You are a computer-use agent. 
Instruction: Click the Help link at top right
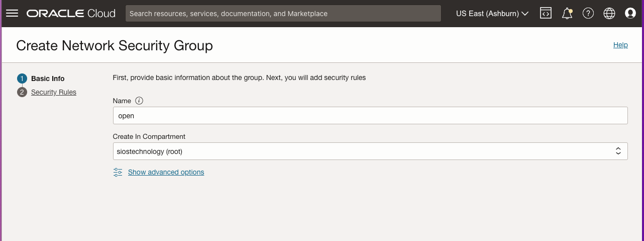620,45
